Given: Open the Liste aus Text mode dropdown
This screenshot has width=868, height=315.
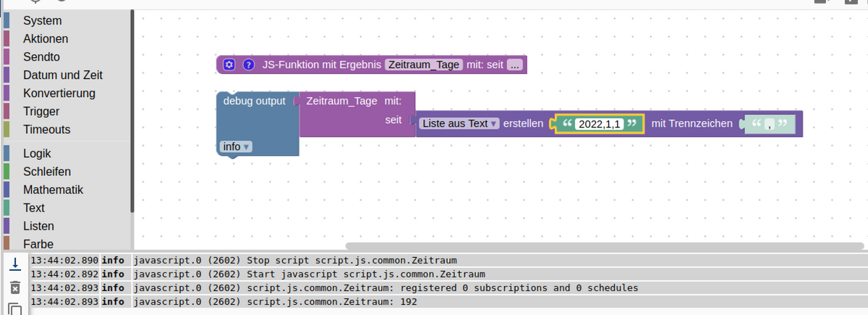Looking at the screenshot, I should pos(459,124).
